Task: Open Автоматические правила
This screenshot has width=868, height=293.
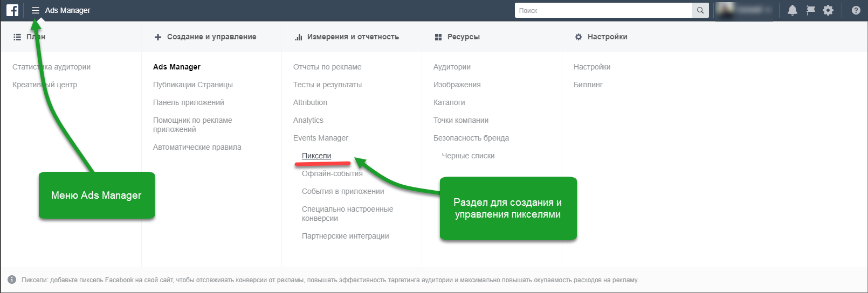Action: (197, 147)
